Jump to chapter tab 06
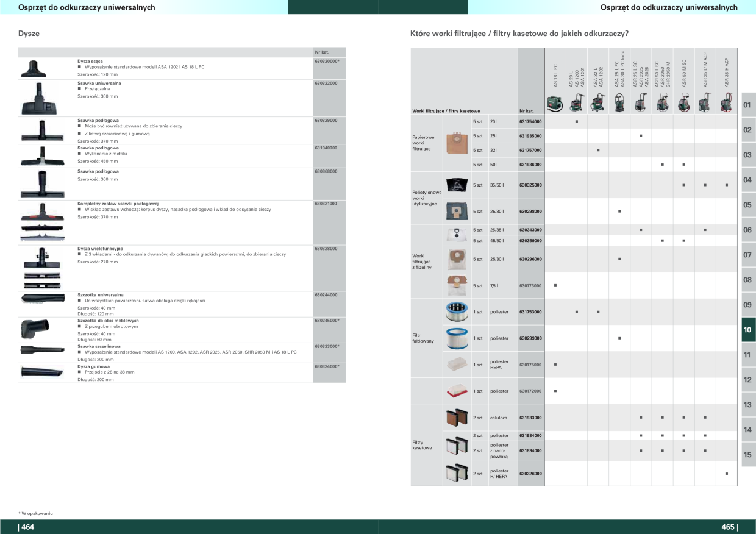756x534 pixels. pyautogui.click(x=748, y=230)
